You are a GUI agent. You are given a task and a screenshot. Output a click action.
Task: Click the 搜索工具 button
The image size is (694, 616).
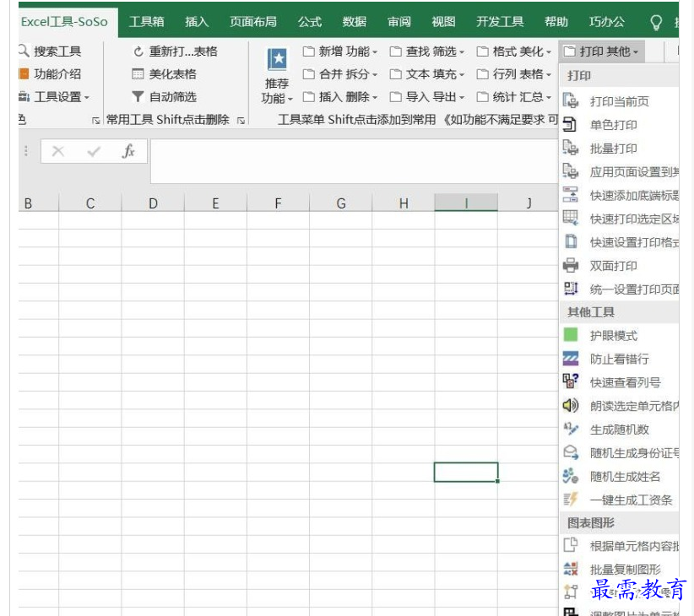pyautogui.click(x=50, y=51)
